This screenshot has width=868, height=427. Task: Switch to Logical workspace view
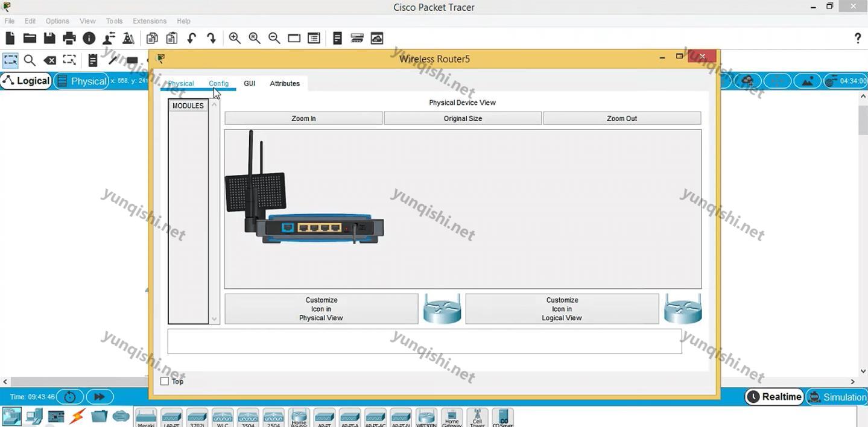click(26, 81)
